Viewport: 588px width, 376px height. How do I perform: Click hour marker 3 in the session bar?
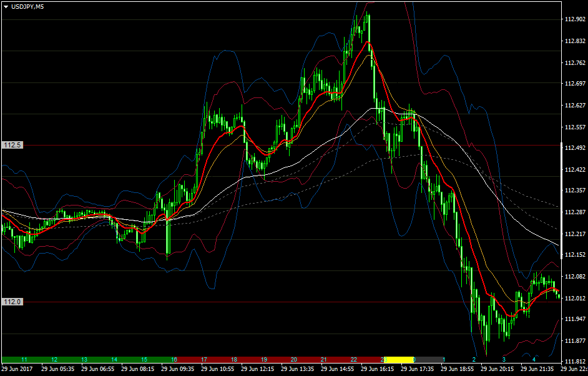pos(504,360)
